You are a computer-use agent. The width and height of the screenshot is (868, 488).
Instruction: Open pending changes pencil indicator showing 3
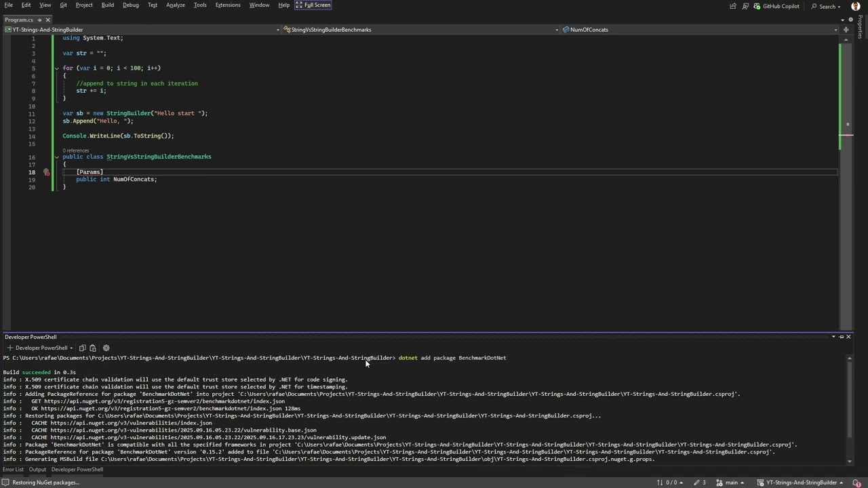pyautogui.click(x=699, y=483)
